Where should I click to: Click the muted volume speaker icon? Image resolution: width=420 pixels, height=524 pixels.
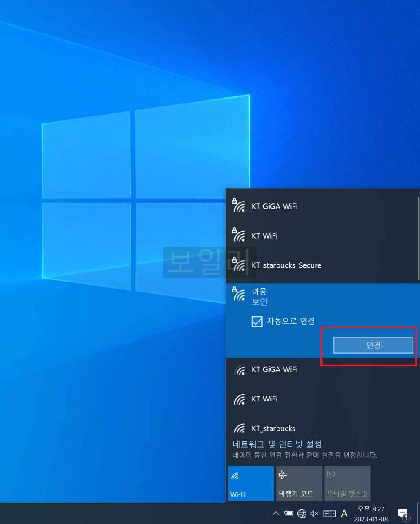tap(315, 514)
